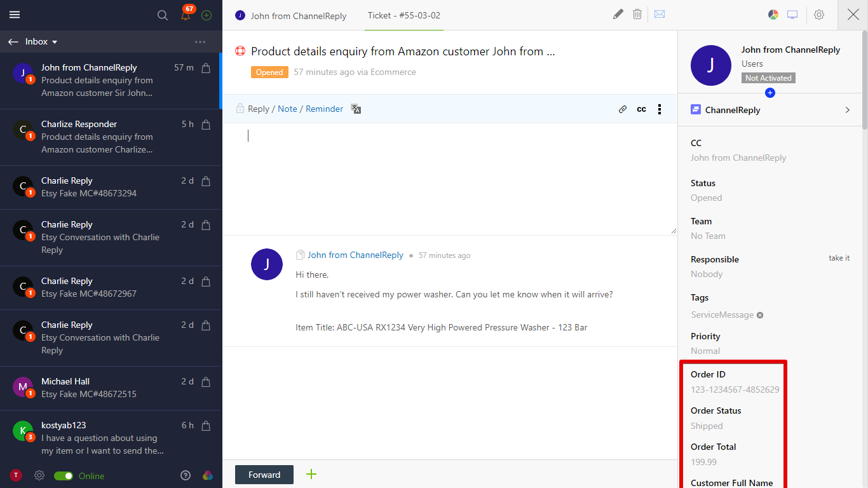
Task: Click the translate icon in reply bar
Action: 356,109
